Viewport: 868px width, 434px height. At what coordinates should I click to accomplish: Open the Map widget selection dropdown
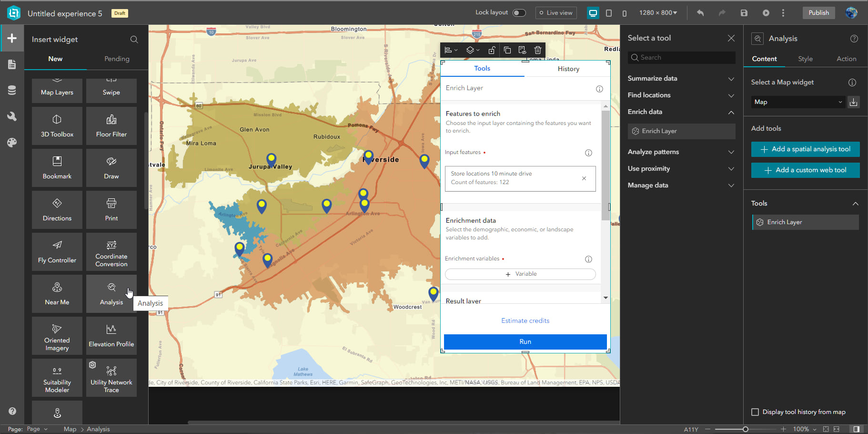[797, 102]
